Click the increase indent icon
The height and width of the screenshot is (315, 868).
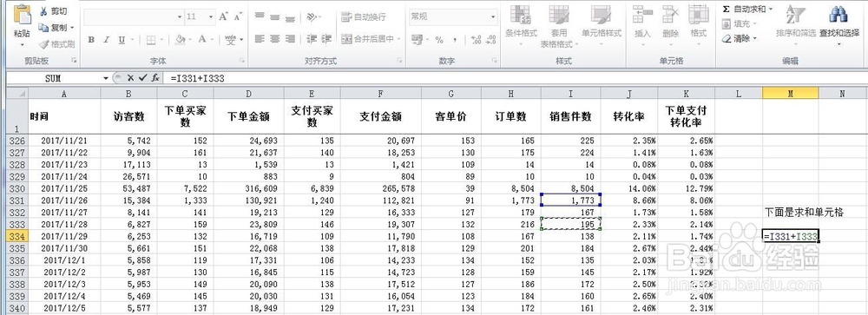click(x=326, y=39)
